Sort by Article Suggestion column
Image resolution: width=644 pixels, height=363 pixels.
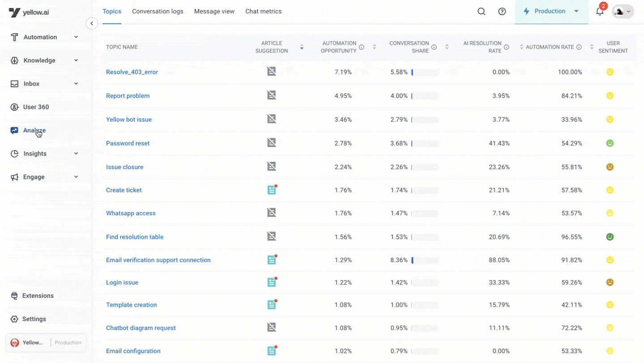coord(301,47)
